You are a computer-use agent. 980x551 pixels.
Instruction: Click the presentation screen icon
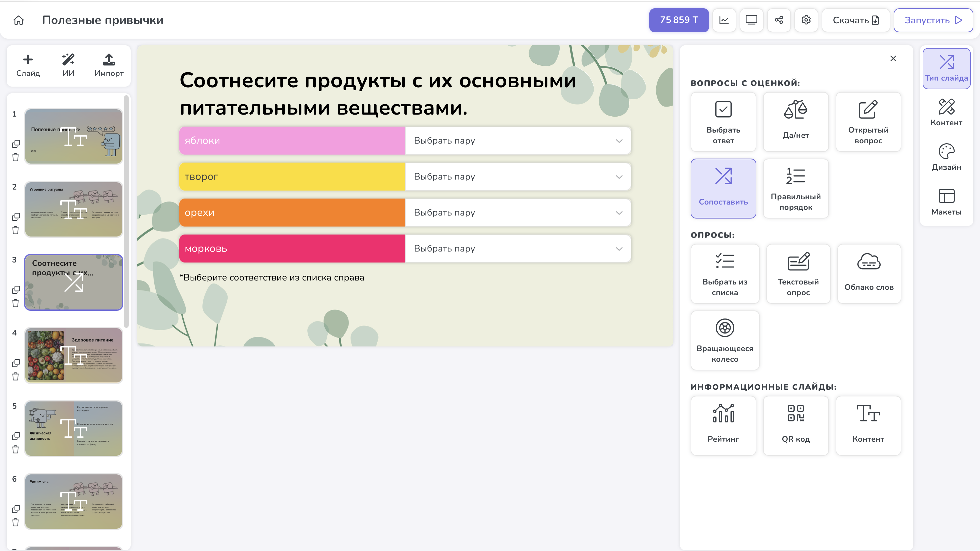point(751,20)
